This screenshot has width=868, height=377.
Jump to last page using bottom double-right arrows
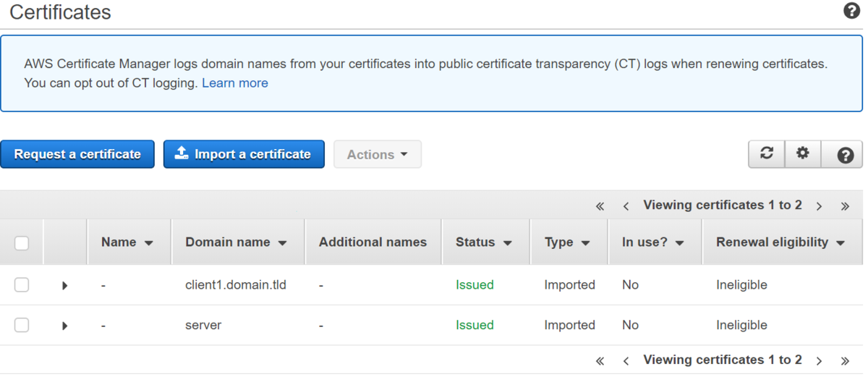tap(845, 360)
